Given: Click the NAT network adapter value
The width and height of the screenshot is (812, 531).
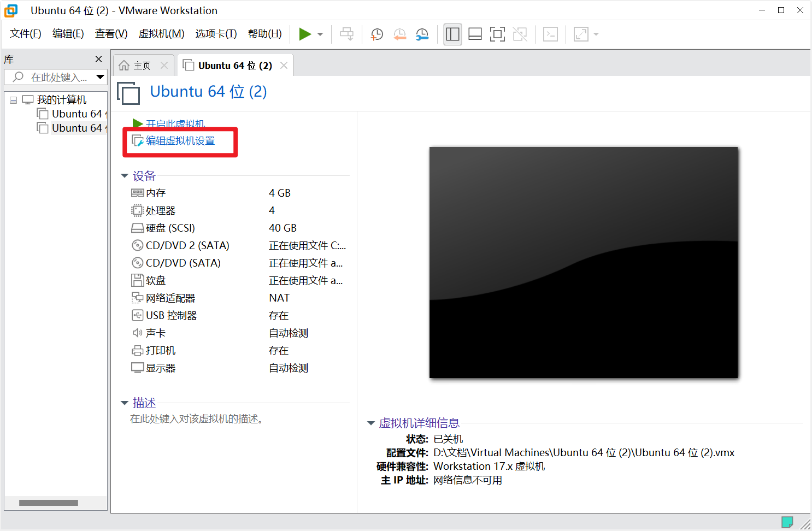Looking at the screenshot, I should click(279, 298).
